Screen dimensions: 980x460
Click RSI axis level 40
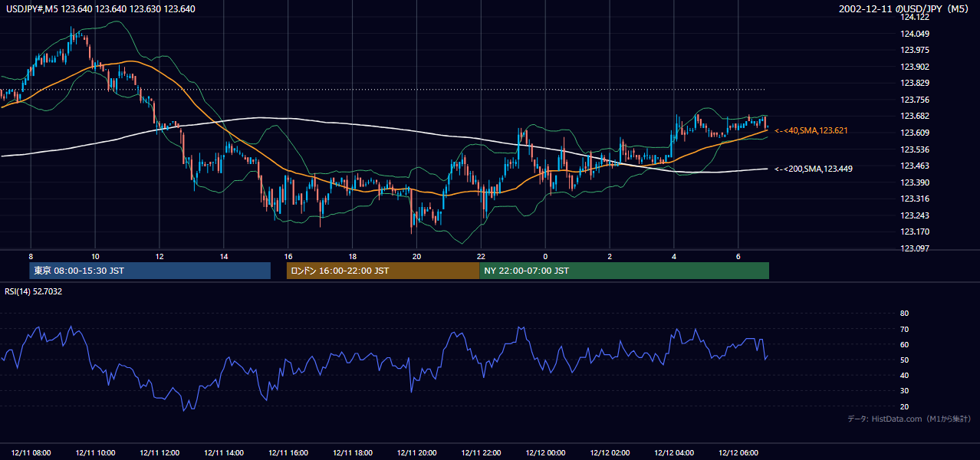click(x=904, y=375)
